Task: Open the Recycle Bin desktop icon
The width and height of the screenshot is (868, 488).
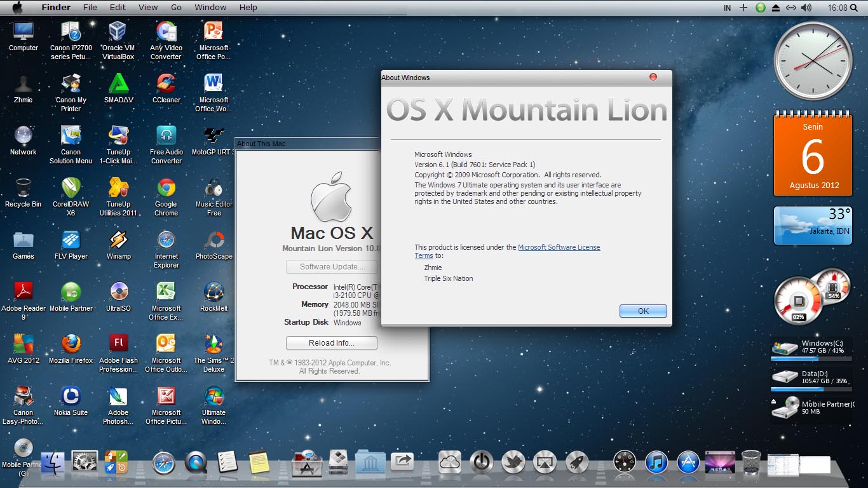Action: 24,193
